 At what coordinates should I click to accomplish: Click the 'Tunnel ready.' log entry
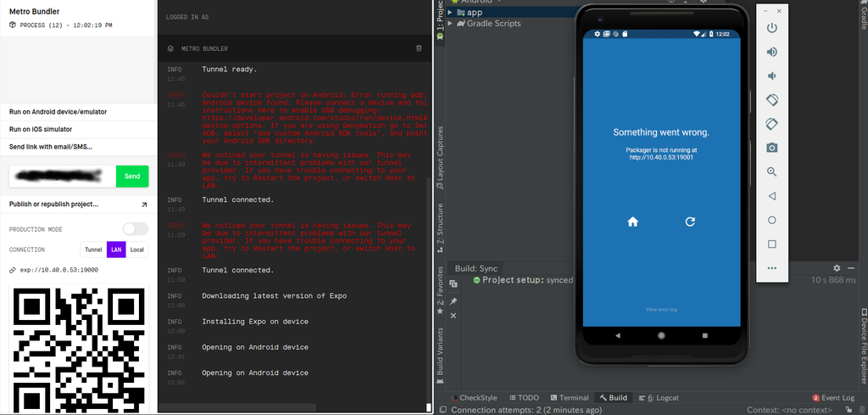click(x=229, y=70)
